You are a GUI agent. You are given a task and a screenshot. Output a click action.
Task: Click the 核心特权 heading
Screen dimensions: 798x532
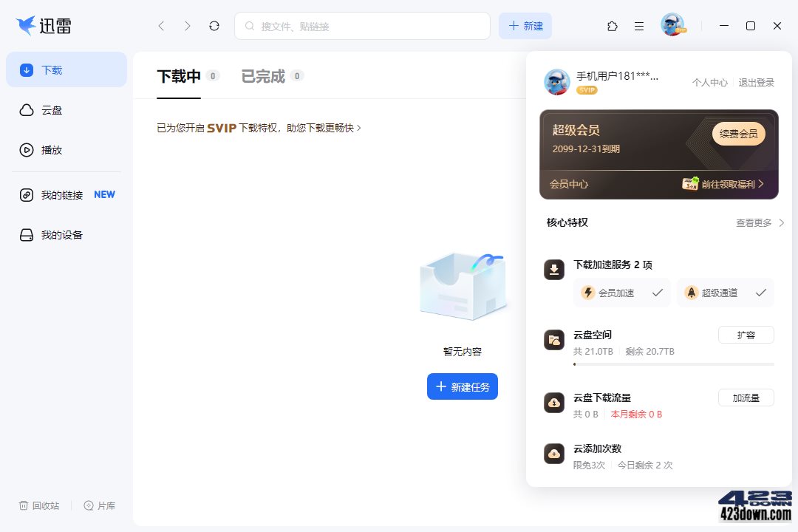[x=567, y=222]
